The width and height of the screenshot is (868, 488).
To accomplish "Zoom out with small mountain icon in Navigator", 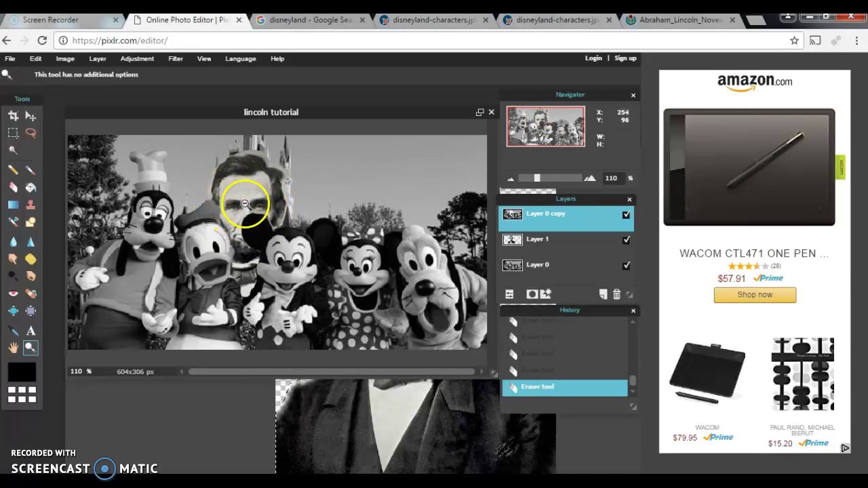I will (x=511, y=179).
